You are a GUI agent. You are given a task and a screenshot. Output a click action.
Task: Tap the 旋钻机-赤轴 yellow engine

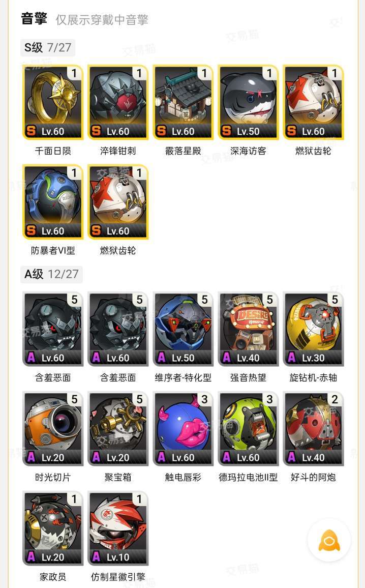coord(313,329)
